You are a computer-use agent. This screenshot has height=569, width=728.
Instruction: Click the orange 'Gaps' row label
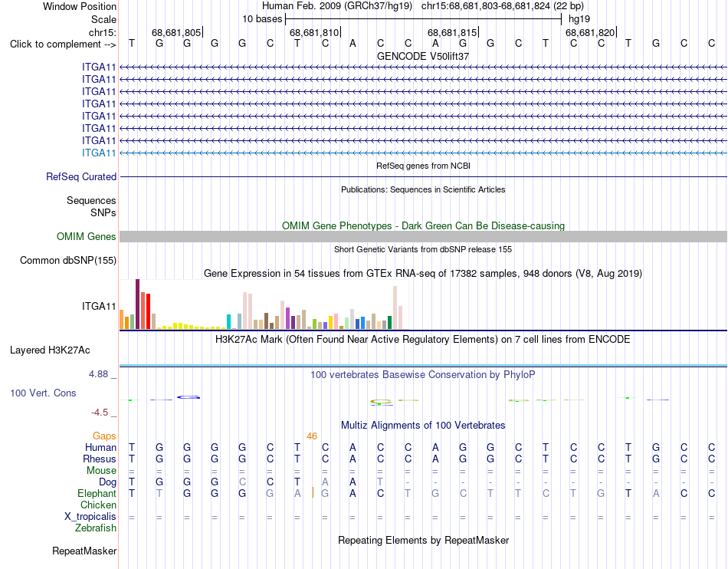click(x=104, y=436)
